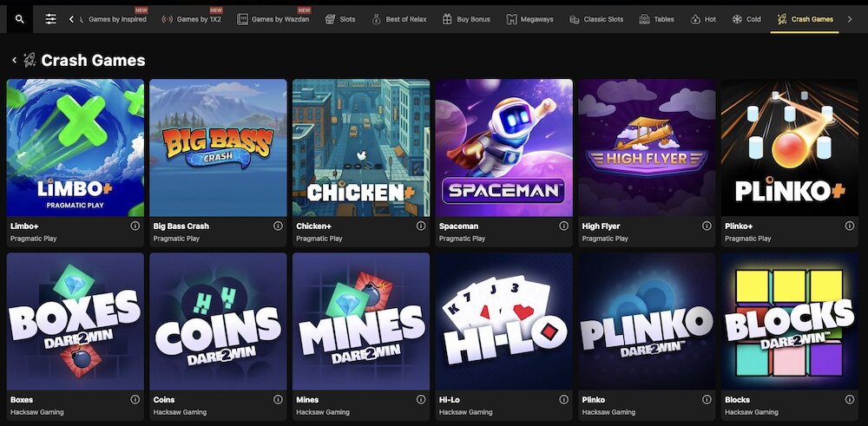The height and width of the screenshot is (426, 868).
Task: Click the Classic Slots icon
Action: click(x=575, y=19)
